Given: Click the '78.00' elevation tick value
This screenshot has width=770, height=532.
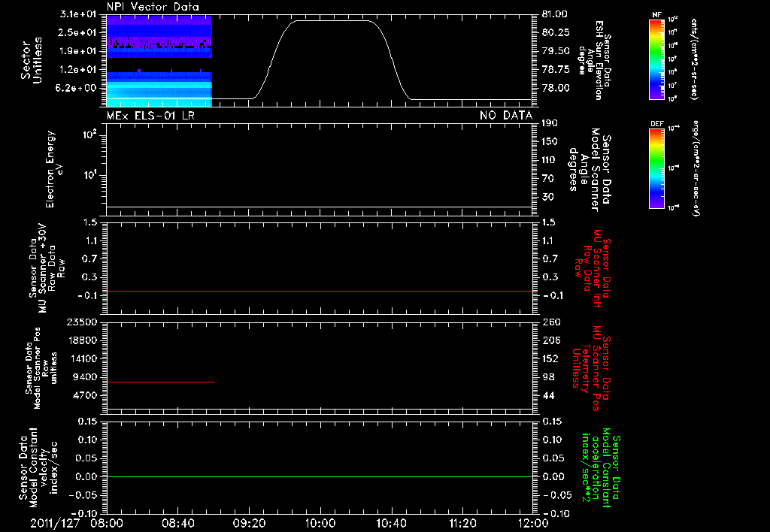Looking at the screenshot, I should 556,88.
